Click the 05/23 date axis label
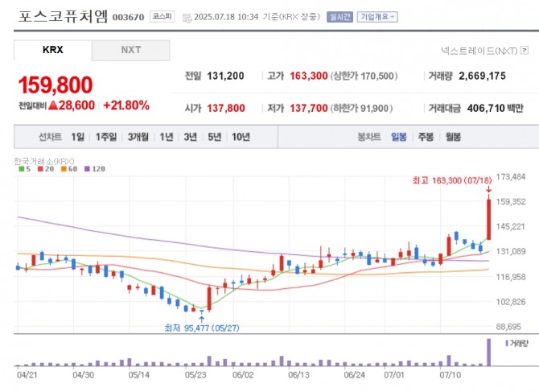This screenshot has height=392, width=539. click(195, 374)
